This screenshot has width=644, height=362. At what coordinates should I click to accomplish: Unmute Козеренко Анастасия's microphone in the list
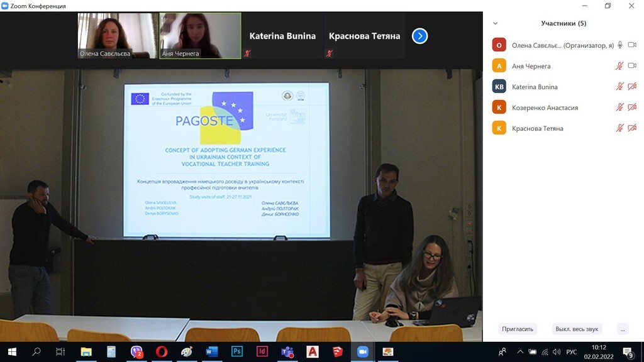click(x=619, y=107)
